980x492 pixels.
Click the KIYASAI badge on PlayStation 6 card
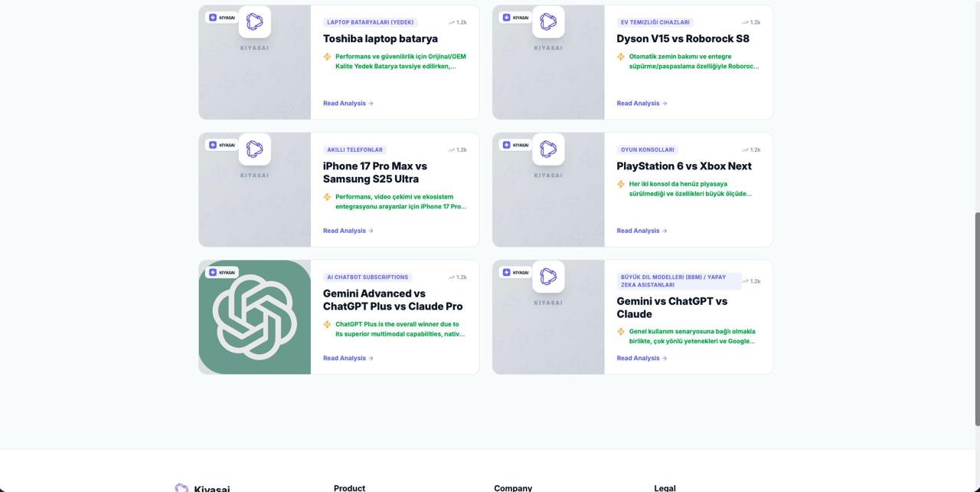[x=515, y=145]
